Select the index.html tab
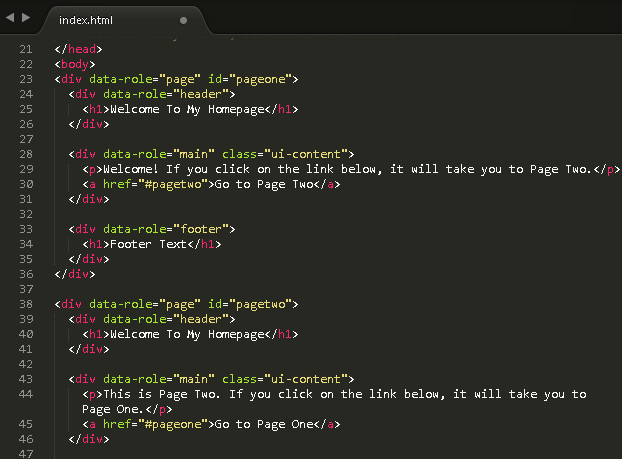 point(86,20)
